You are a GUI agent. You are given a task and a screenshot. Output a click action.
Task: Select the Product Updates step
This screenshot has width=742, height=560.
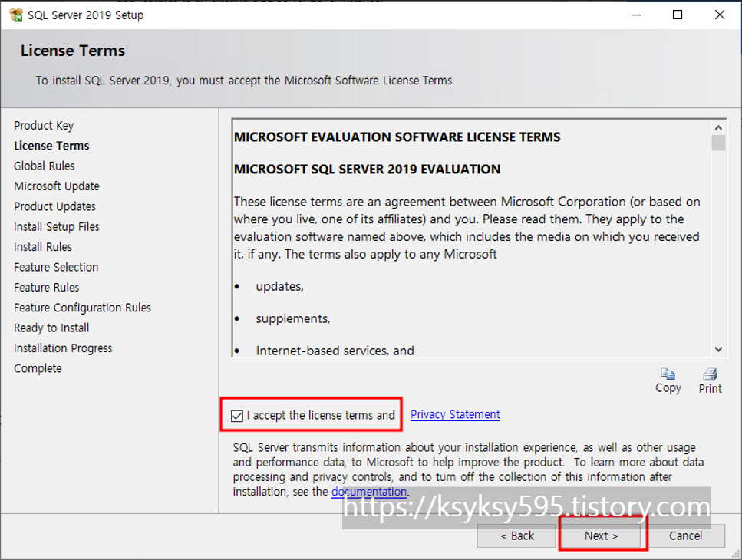pos(55,206)
